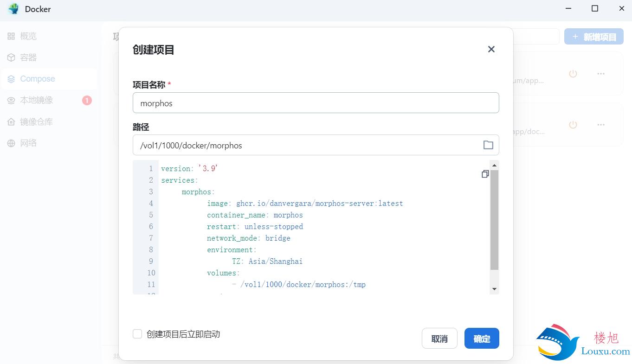Image resolution: width=632 pixels, height=364 pixels.
Task: Click the volumes: line in the editor
Action: tap(223, 273)
